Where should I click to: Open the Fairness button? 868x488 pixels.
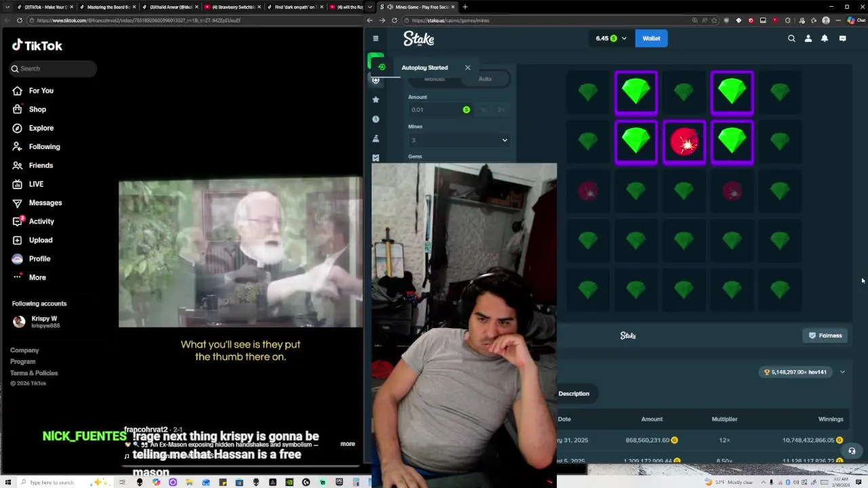coord(825,335)
